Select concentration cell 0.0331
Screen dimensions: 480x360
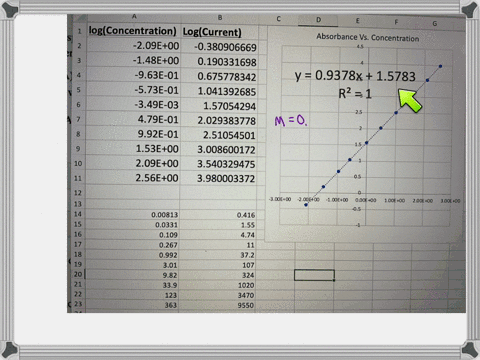click(x=133, y=225)
